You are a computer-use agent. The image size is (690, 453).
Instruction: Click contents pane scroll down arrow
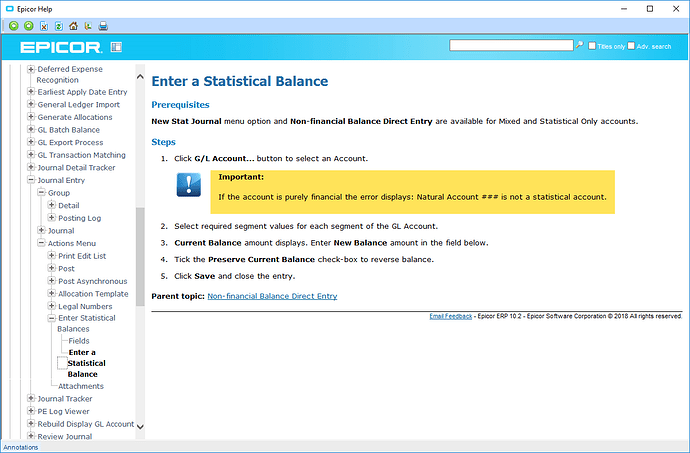tap(140, 427)
